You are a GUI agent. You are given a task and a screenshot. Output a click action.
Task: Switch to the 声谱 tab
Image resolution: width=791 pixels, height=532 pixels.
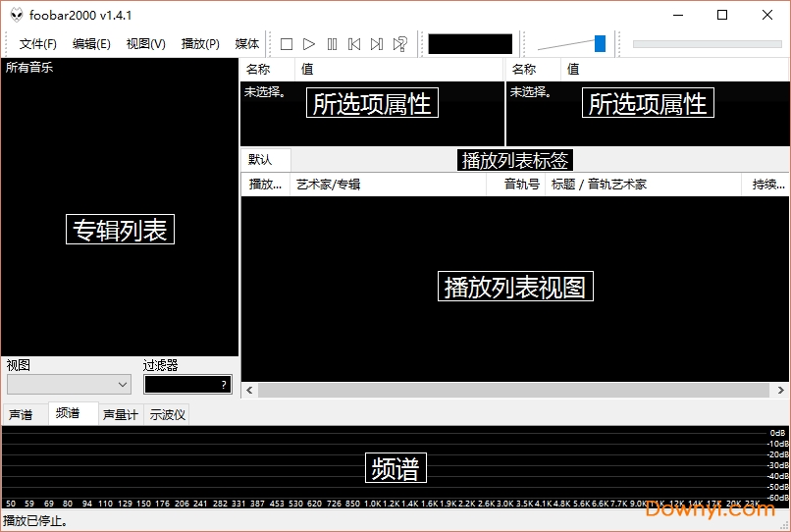pyautogui.click(x=26, y=415)
